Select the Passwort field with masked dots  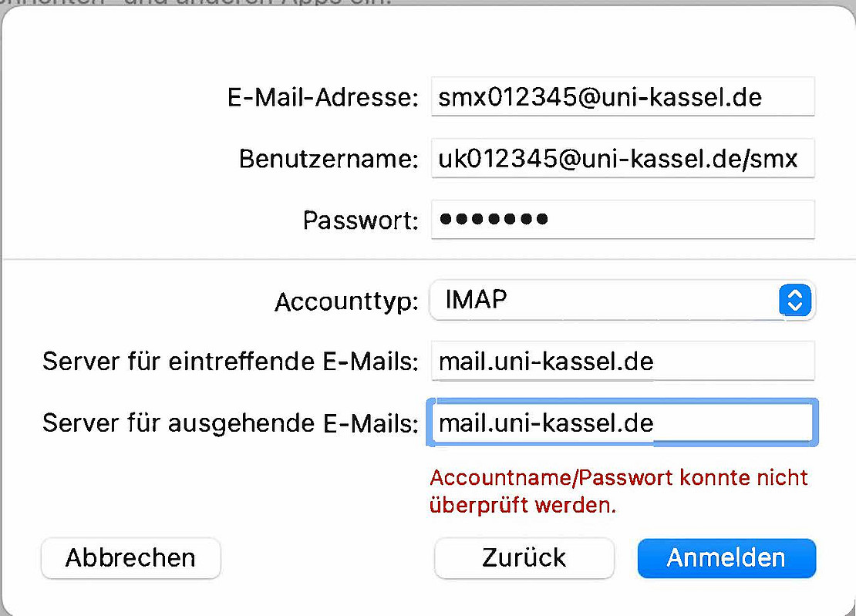pyautogui.click(x=622, y=220)
